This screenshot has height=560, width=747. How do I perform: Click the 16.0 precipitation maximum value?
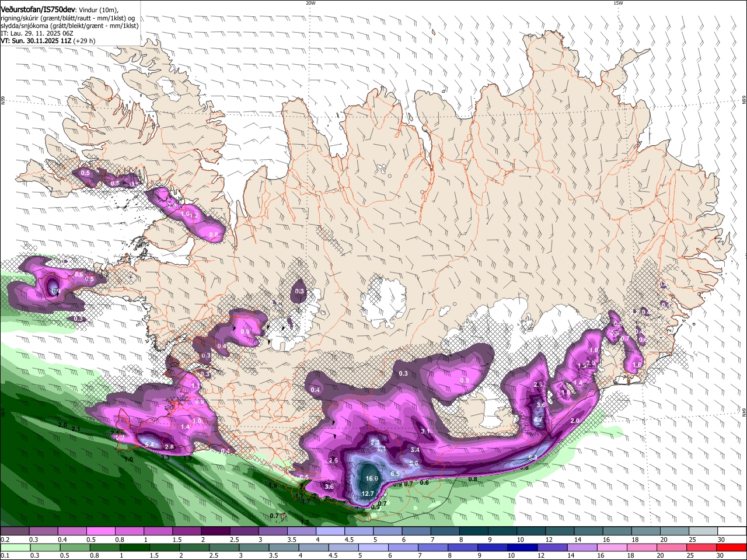(372, 478)
